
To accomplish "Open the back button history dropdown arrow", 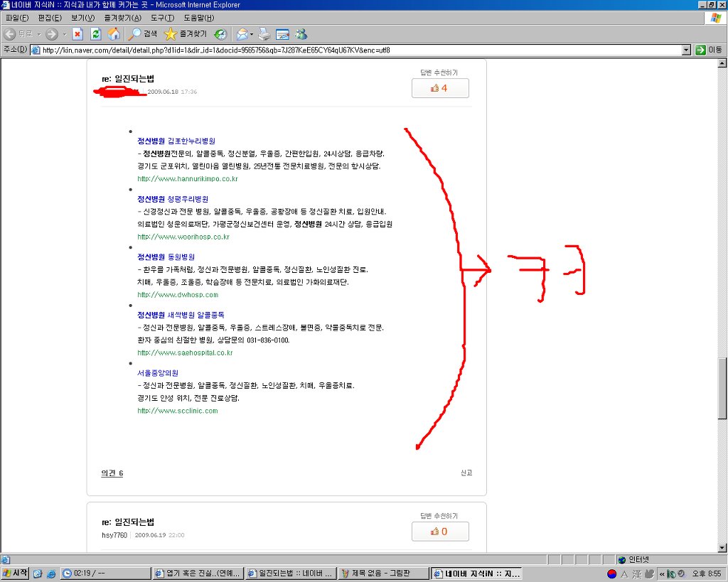I will point(39,34).
